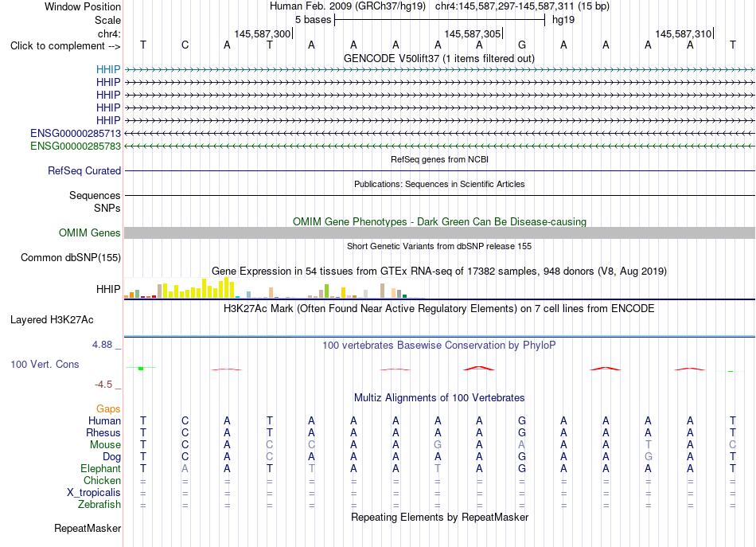Open the GENCODE V50lift37 track title
This screenshot has width=756, height=547.
[x=438, y=58]
